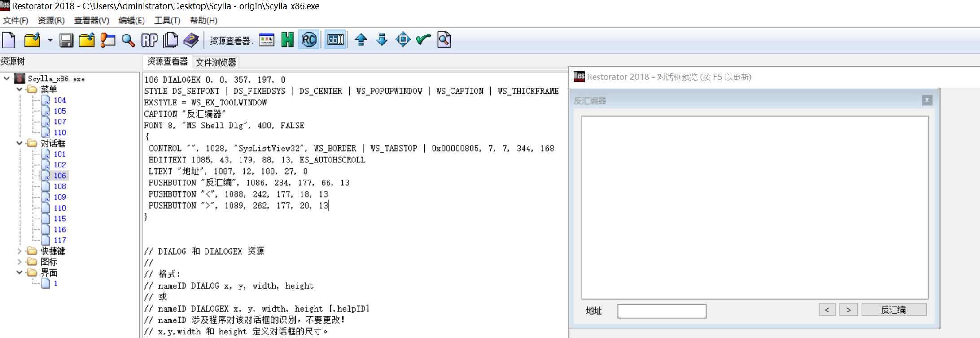Open the 编辑(E) menu

coord(131,20)
